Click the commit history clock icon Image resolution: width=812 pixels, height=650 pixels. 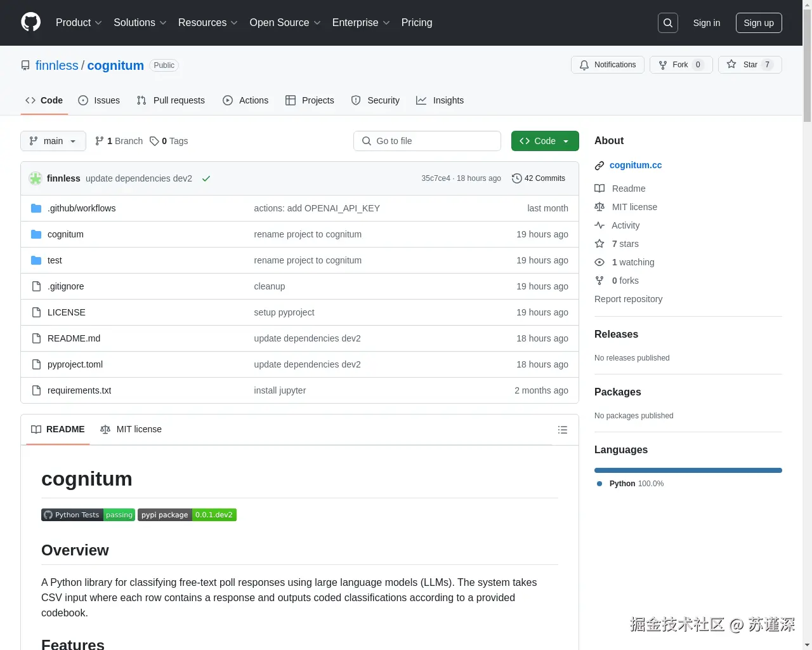[516, 178]
